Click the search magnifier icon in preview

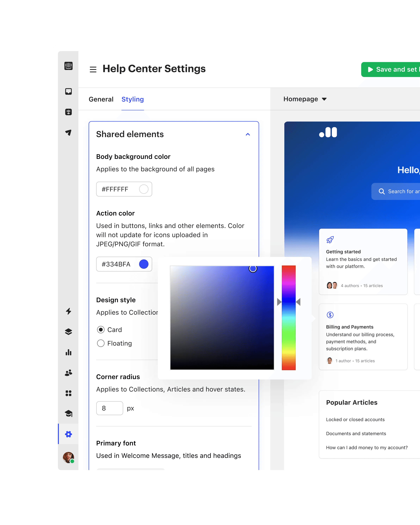pyautogui.click(x=382, y=191)
